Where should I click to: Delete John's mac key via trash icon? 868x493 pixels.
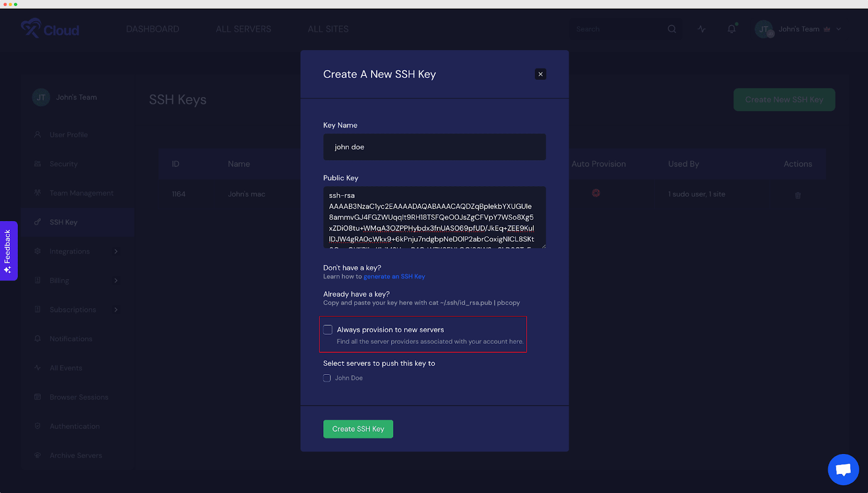pyautogui.click(x=797, y=194)
